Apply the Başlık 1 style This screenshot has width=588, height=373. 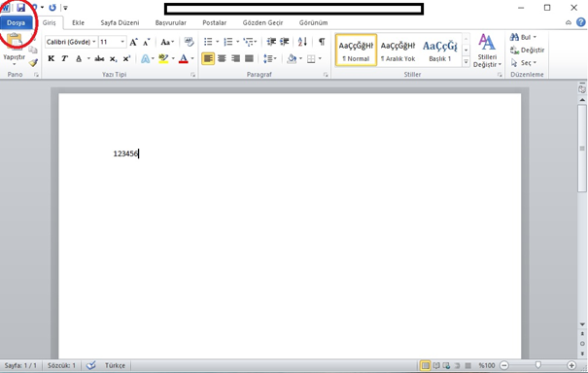click(x=440, y=51)
